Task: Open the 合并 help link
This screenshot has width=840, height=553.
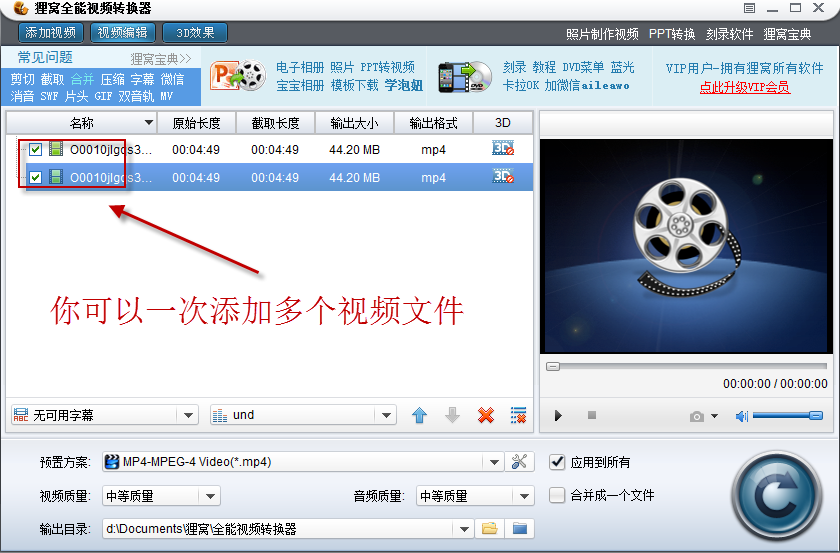Action: coord(82,79)
